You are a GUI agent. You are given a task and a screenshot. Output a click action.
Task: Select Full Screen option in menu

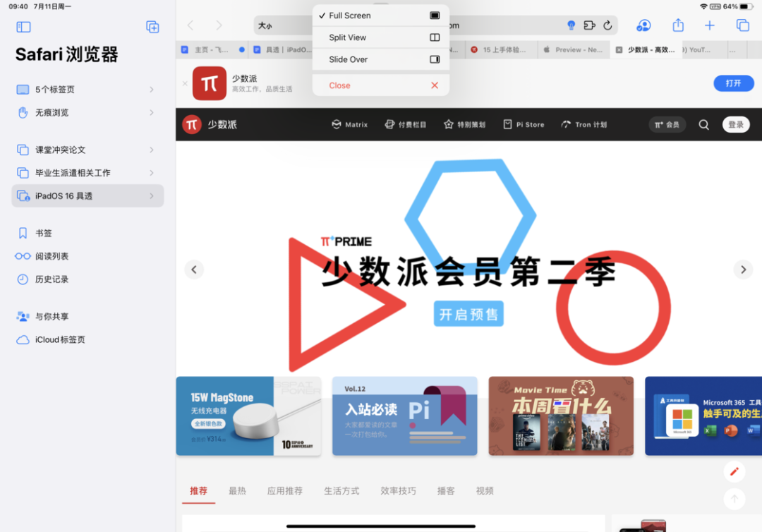pos(380,16)
